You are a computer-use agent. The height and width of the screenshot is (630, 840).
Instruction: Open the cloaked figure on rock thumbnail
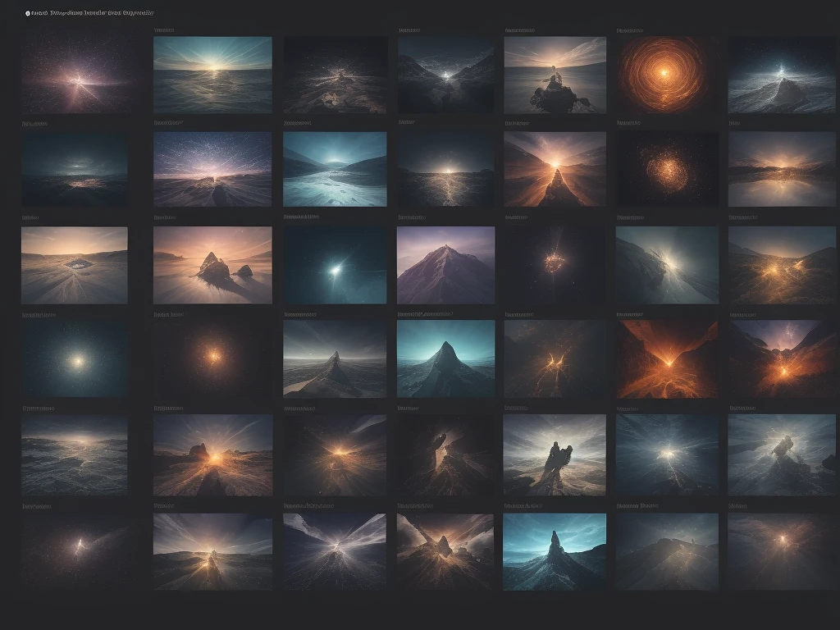click(555, 454)
